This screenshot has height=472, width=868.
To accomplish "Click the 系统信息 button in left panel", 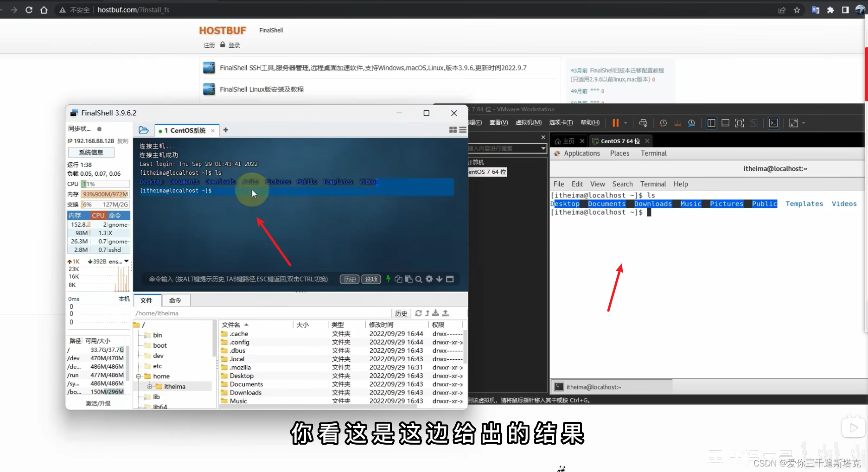I will [91, 152].
